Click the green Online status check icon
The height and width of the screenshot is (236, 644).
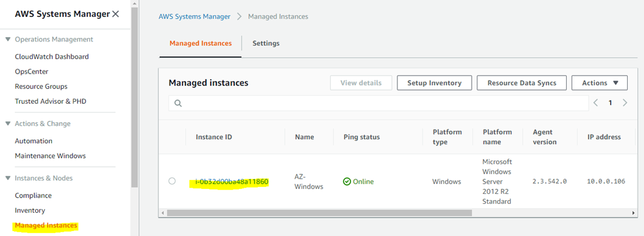347,181
